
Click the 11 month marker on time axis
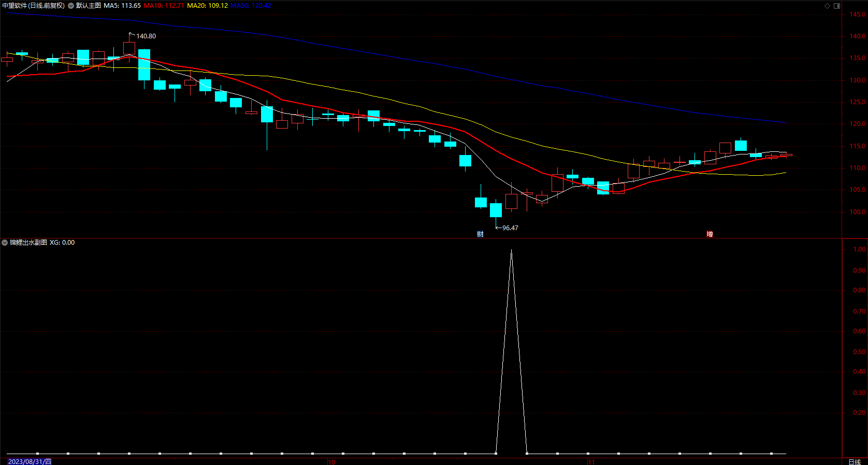click(x=591, y=462)
